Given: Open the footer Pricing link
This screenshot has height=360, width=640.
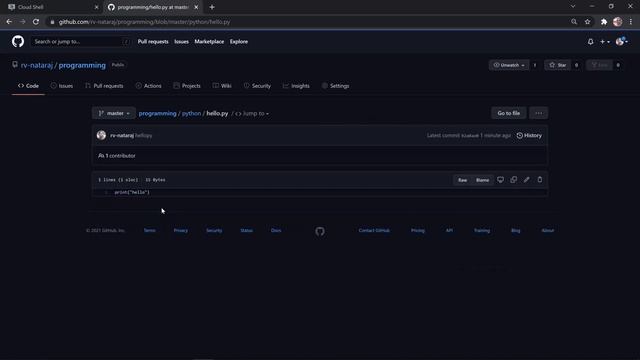Looking at the screenshot, I should [418, 231].
